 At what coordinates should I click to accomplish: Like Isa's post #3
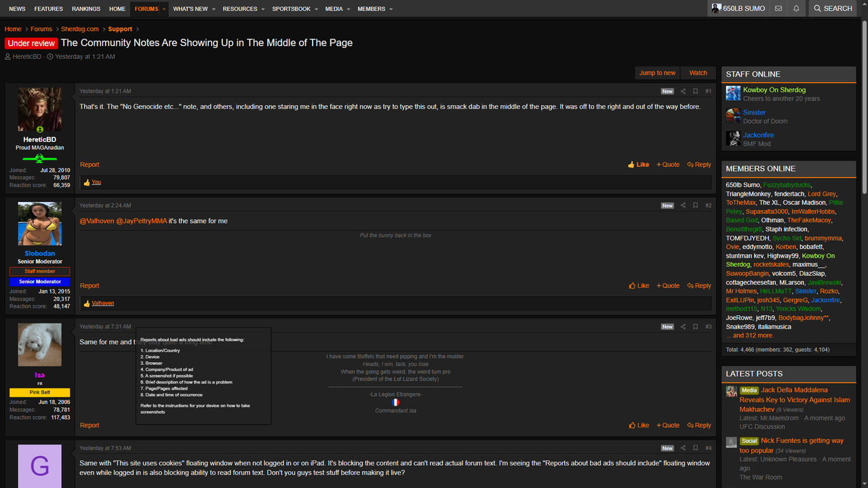(639, 426)
